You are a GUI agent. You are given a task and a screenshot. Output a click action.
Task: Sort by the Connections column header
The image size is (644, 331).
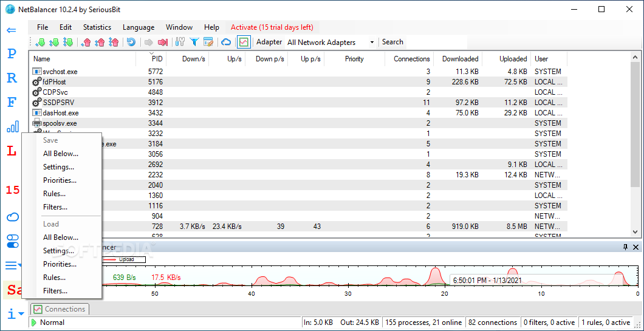pyautogui.click(x=409, y=59)
